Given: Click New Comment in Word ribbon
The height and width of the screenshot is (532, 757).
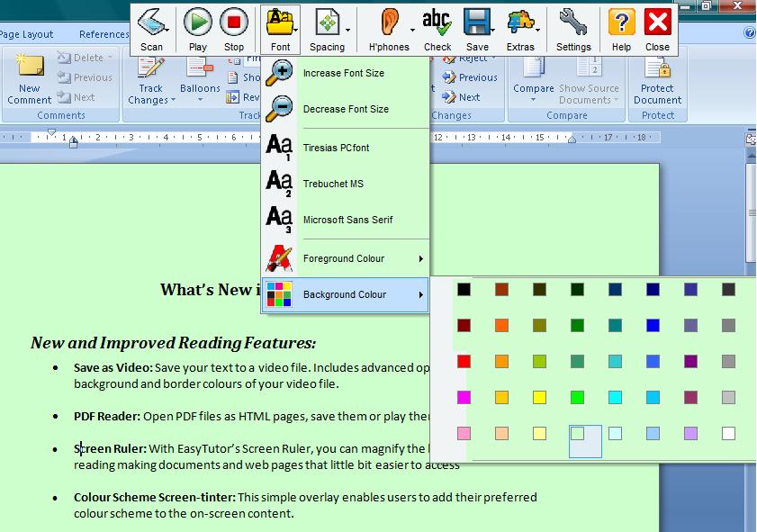Looking at the screenshot, I should (x=30, y=79).
